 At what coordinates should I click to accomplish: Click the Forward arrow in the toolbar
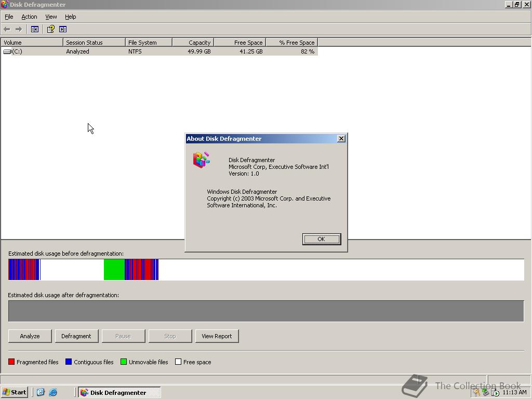coord(19,29)
